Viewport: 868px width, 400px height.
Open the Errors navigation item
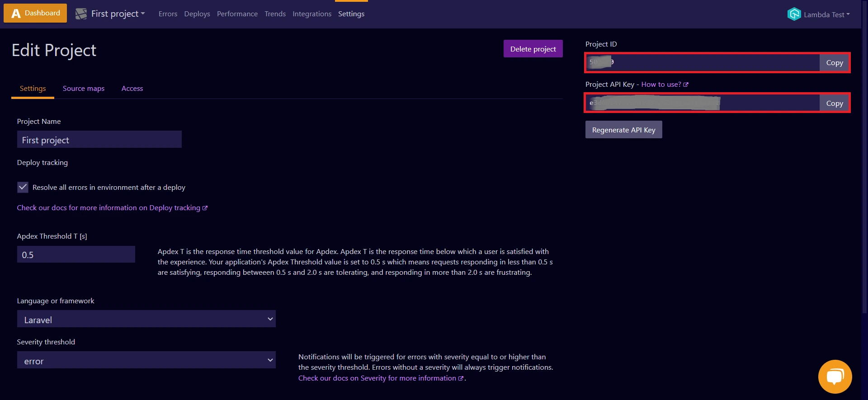coord(168,14)
